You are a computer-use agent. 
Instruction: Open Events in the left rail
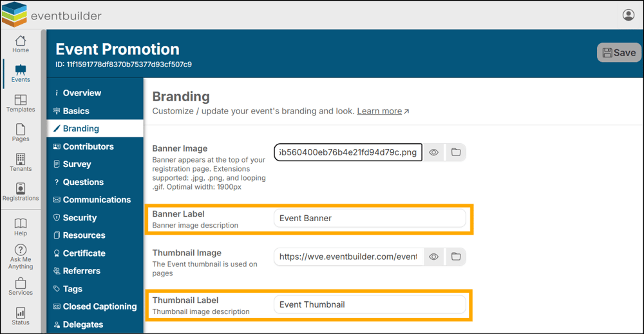21,74
